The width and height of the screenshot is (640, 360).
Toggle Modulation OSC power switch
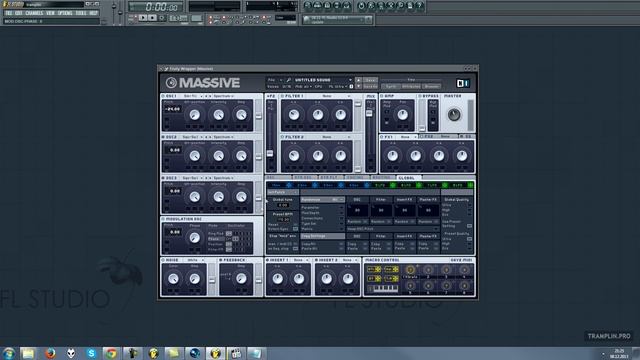pyautogui.click(x=163, y=219)
